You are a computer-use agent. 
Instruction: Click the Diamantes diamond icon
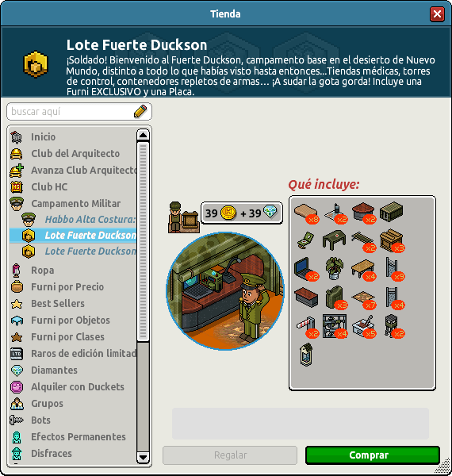coord(17,370)
